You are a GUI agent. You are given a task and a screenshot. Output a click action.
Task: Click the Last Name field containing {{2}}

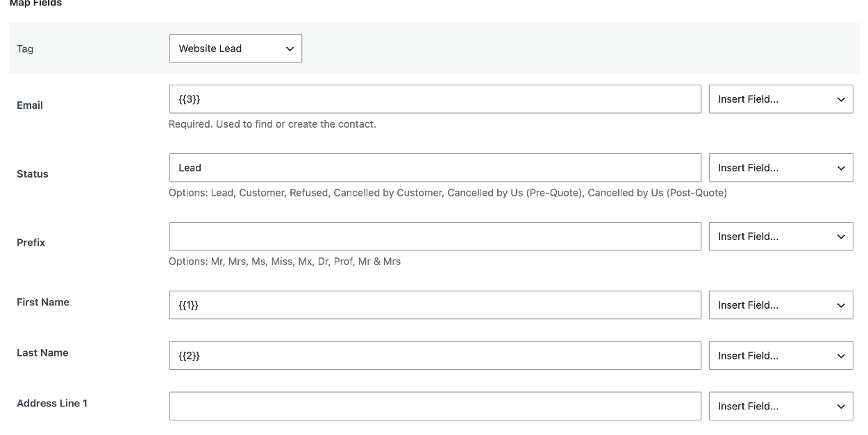coord(435,356)
